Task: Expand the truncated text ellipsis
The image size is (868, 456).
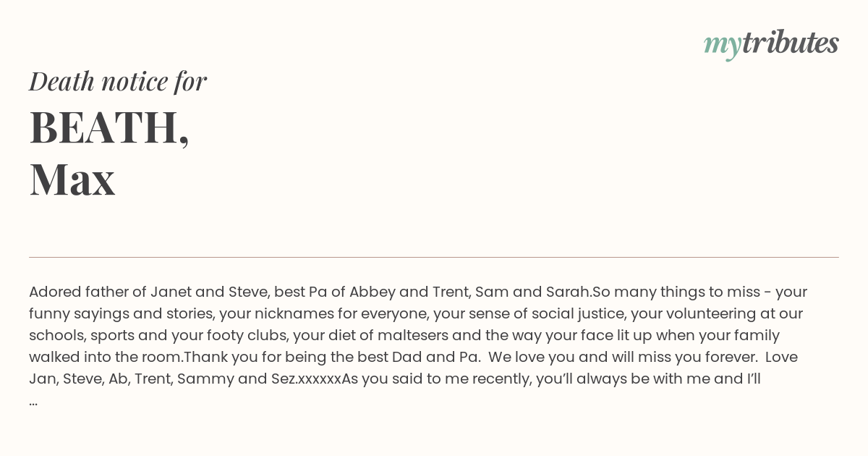Action: 33,400
